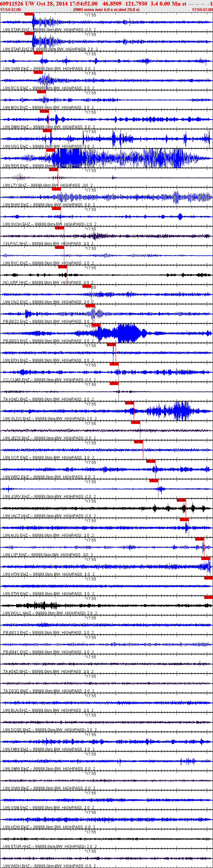The height and width of the screenshot is (868, 213).
Task: Select station label "UW STW EHZ"
Action: (x=16, y=594)
